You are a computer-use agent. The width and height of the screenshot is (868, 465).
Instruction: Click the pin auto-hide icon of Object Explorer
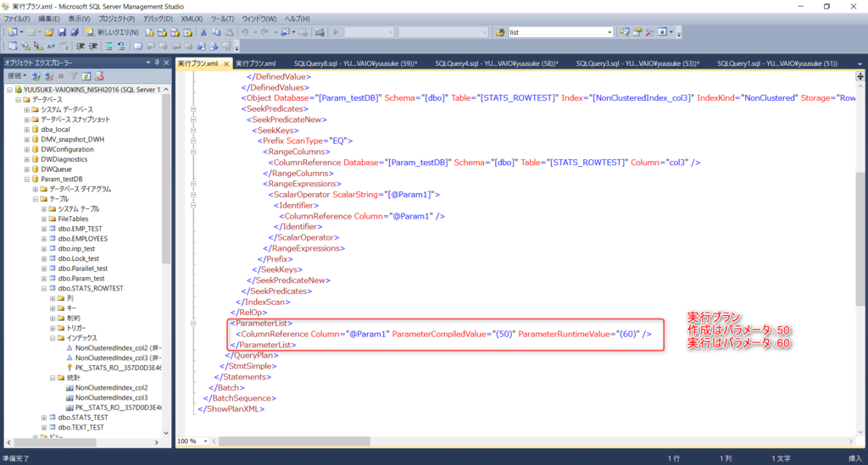tap(157, 63)
